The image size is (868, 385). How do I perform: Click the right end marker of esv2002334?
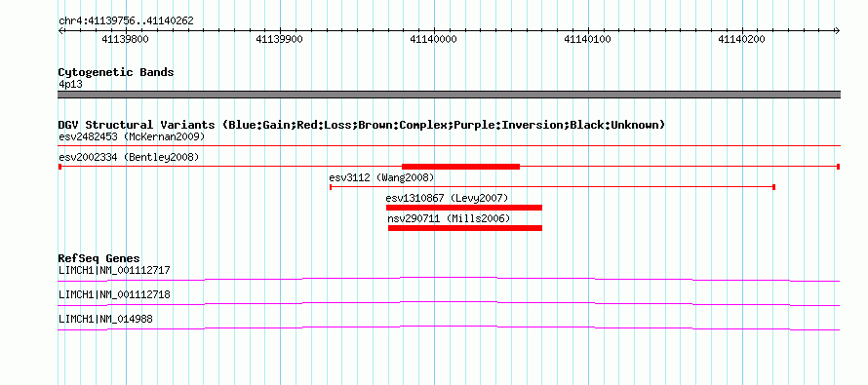pos(839,167)
